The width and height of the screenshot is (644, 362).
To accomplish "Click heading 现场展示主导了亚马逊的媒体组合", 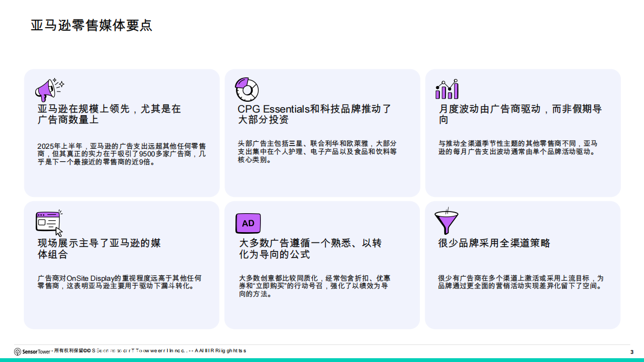I will (x=99, y=249).
